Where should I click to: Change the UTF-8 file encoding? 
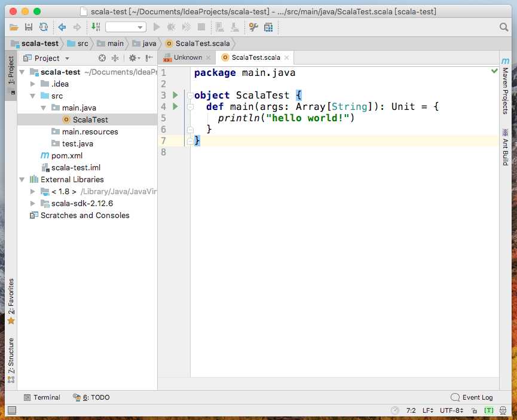pyautogui.click(x=452, y=410)
